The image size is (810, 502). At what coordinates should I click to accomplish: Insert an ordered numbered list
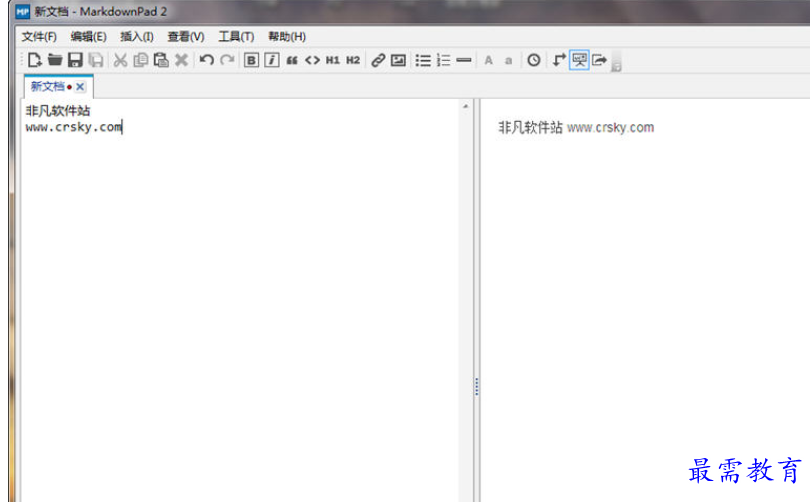pos(443,60)
